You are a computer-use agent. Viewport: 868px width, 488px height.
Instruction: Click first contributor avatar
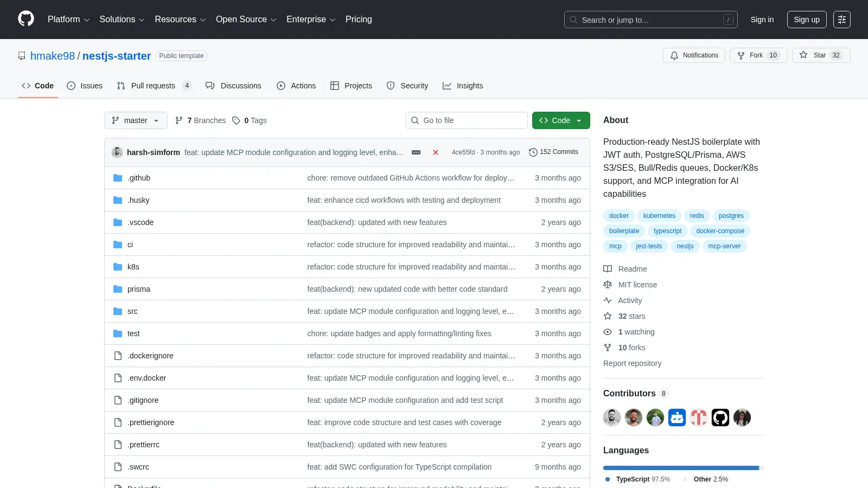tap(612, 418)
